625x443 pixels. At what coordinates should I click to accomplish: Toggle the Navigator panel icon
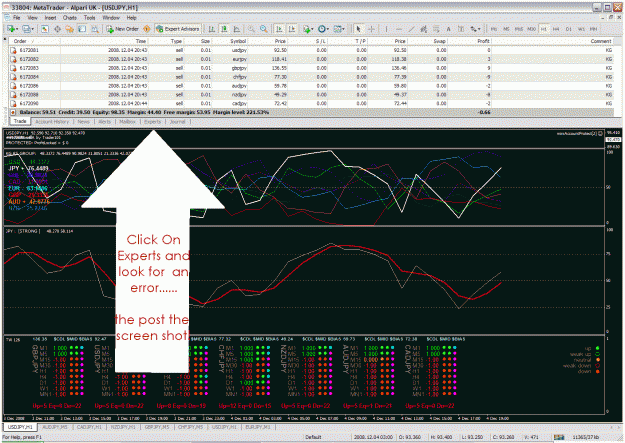click(70, 29)
